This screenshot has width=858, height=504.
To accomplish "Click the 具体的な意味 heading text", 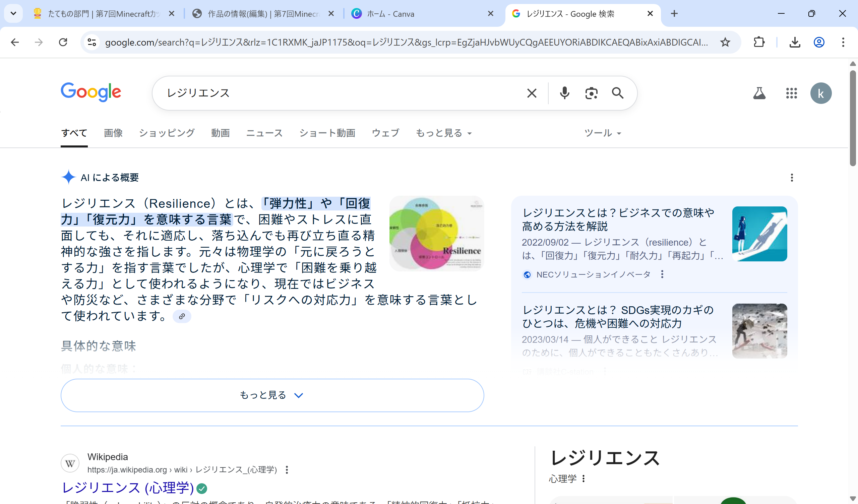I will click(x=99, y=346).
